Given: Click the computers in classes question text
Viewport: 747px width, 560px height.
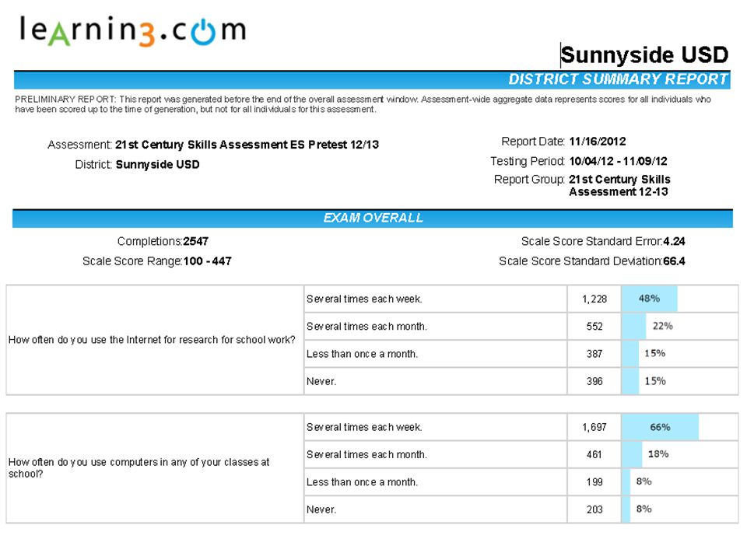Looking at the screenshot, I should coord(139,468).
